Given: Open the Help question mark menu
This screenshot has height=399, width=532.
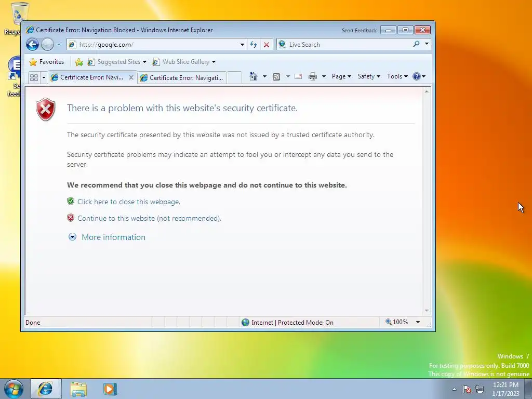Looking at the screenshot, I should point(419,76).
